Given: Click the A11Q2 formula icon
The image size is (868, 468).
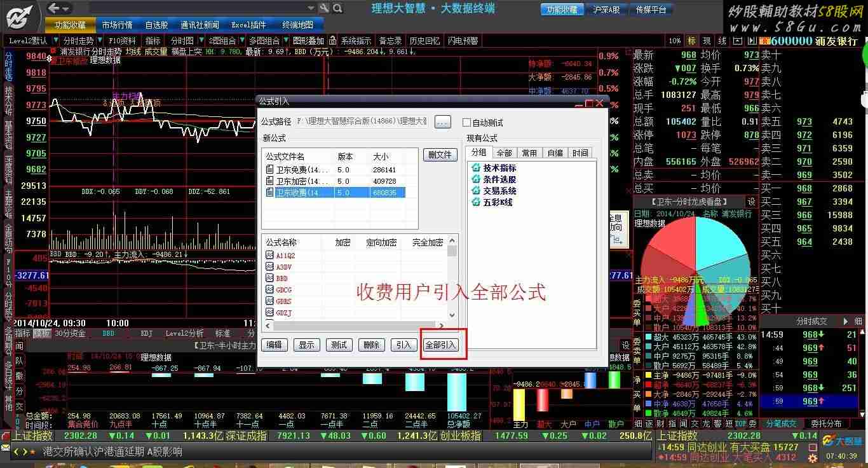Looking at the screenshot, I should [269, 256].
